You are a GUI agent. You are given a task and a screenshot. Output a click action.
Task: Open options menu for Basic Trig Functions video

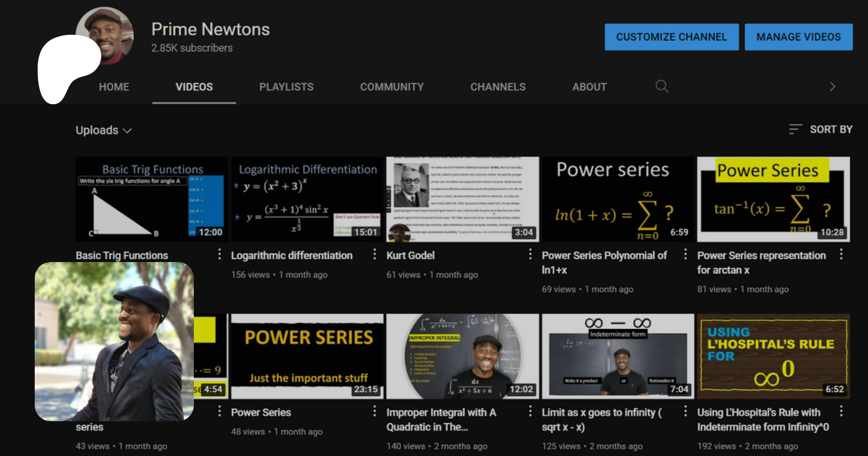coord(219,254)
